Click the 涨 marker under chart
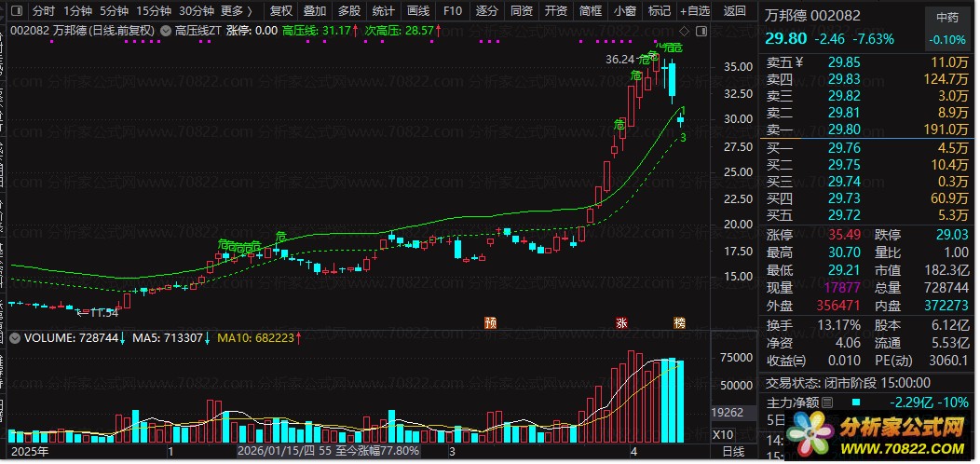The height and width of the screenshot is (464, 980). point(622,322)
